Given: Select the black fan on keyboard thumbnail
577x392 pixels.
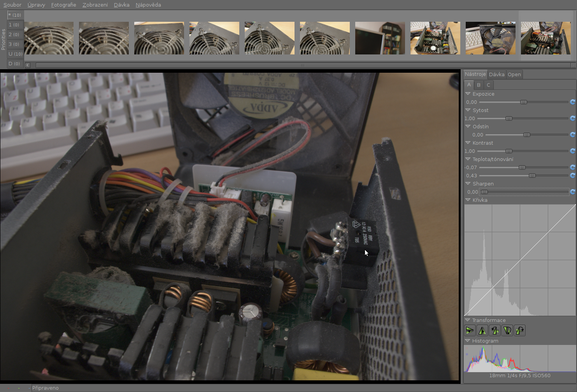Looking at the screenshot, I should click(491, 38).
